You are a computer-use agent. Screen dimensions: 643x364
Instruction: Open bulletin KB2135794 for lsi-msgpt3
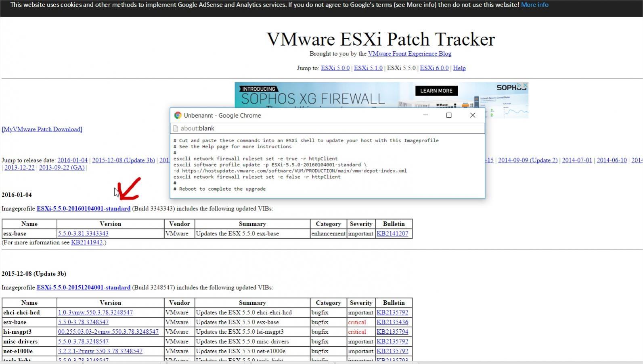tap(392, 332)
